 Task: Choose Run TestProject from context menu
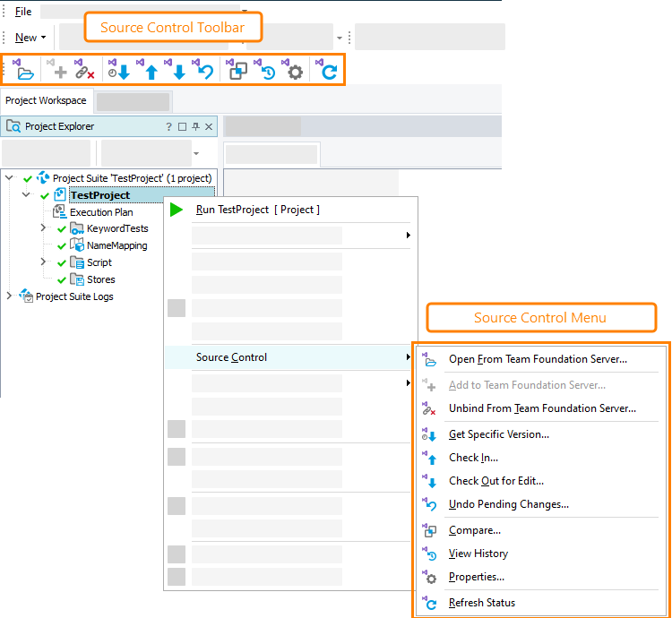pos(257,210)
